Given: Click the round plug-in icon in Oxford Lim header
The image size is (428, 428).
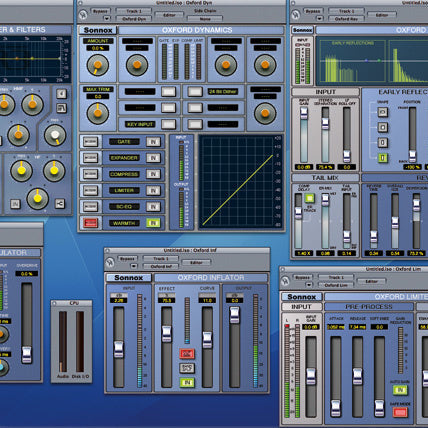Looking at the screenshot, I should 285,281.
